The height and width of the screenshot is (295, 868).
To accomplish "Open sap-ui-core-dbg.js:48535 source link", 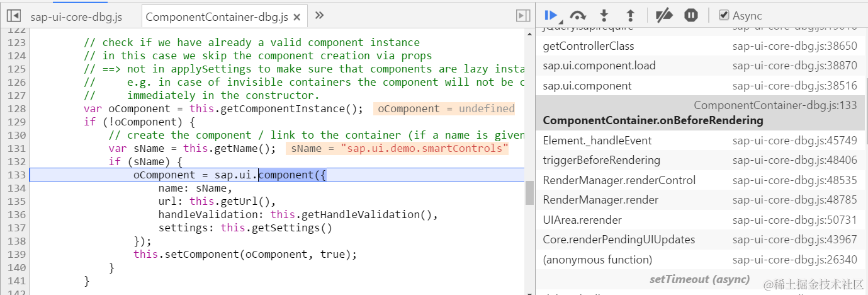I will pos(794,180).
